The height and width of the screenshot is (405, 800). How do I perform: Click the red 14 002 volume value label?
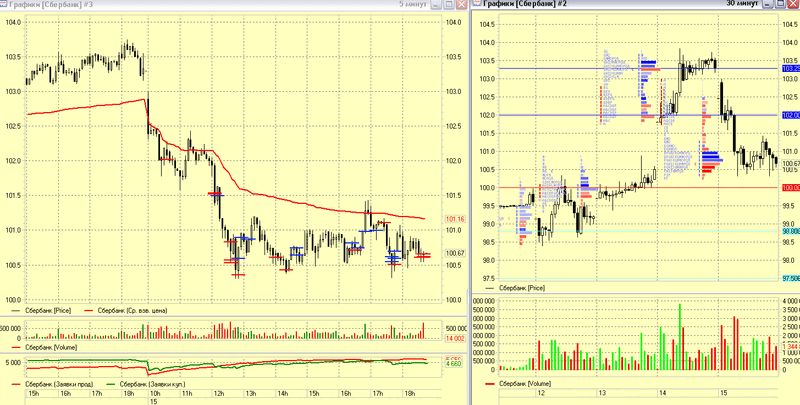455,338
